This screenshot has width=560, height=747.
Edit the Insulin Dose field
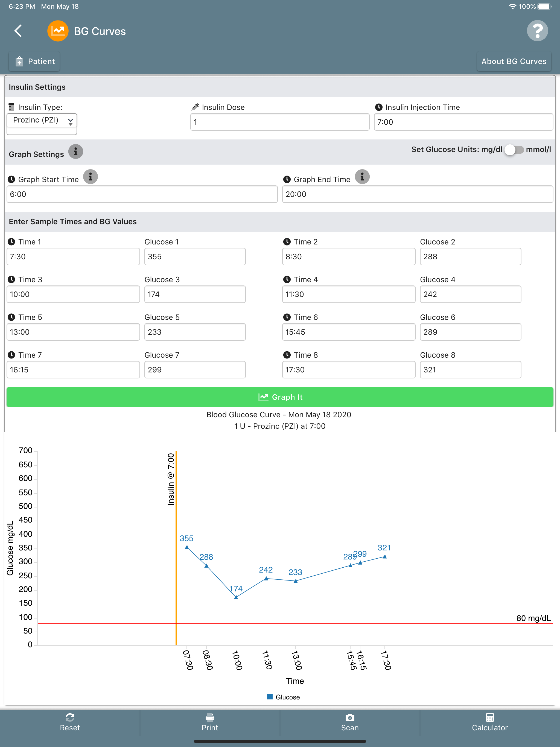point(280,122)
